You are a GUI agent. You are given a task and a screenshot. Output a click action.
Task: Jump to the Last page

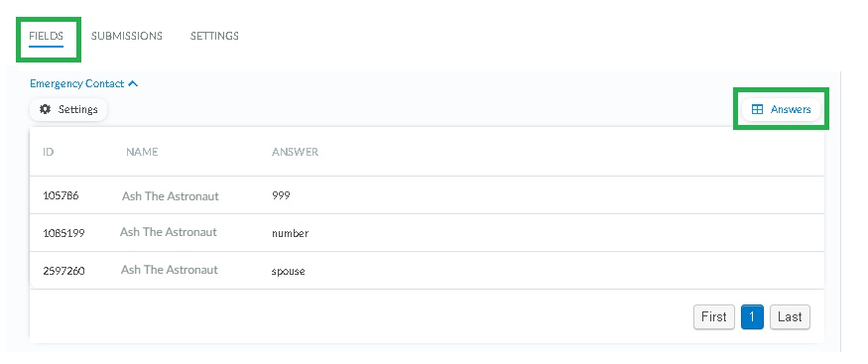(790, 317)
